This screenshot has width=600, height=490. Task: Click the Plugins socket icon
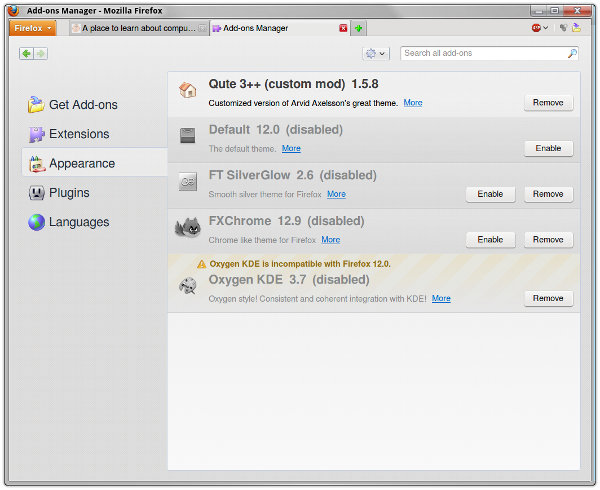37,193
